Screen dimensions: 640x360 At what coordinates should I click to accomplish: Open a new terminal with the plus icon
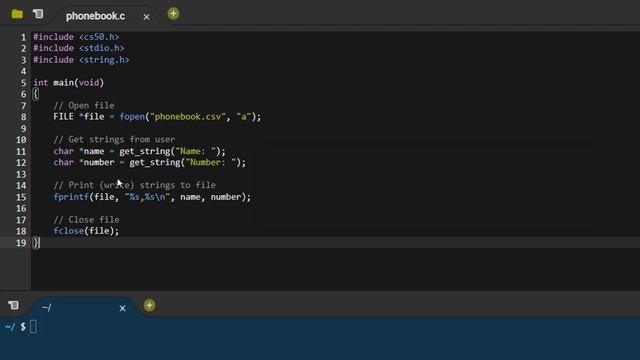point(149,305)
